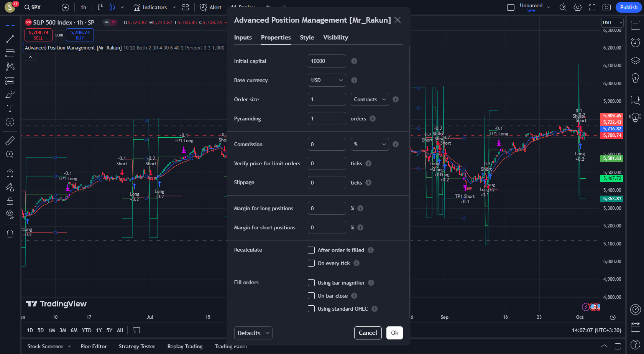Click the info icon beside Initial capital

pyautogui.click(x=354, y=61)
